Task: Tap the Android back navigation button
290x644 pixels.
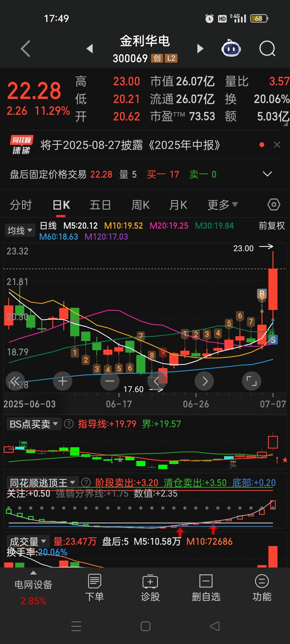Action: [215, 626]
